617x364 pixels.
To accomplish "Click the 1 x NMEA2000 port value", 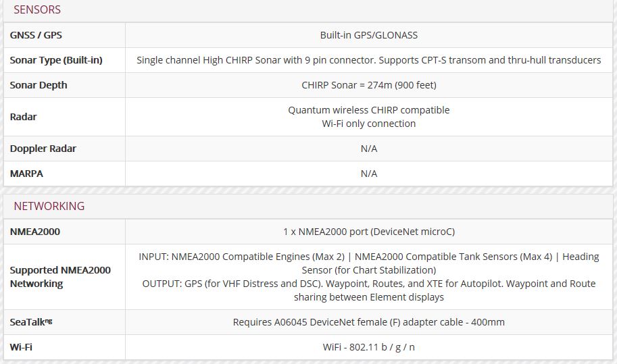I will coord(369,232).
